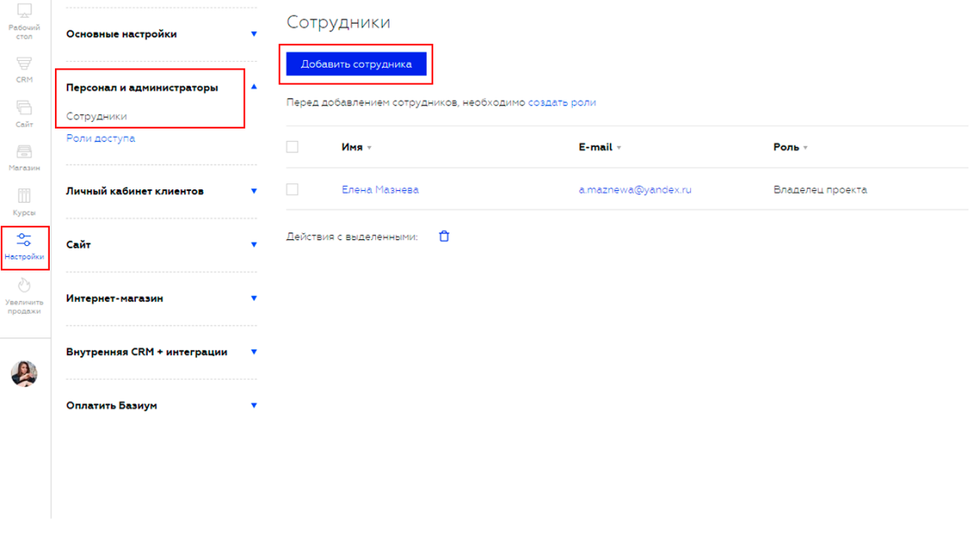Delete selected employees with trash icon
This screenshot has width=980, height=552.
444,237
